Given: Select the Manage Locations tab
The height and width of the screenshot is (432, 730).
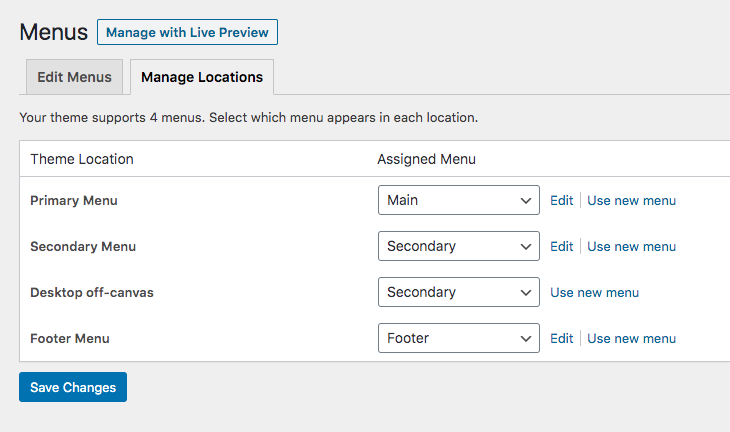Looking at the screenshot, I should pyautogui.click(x=202, y=77).
